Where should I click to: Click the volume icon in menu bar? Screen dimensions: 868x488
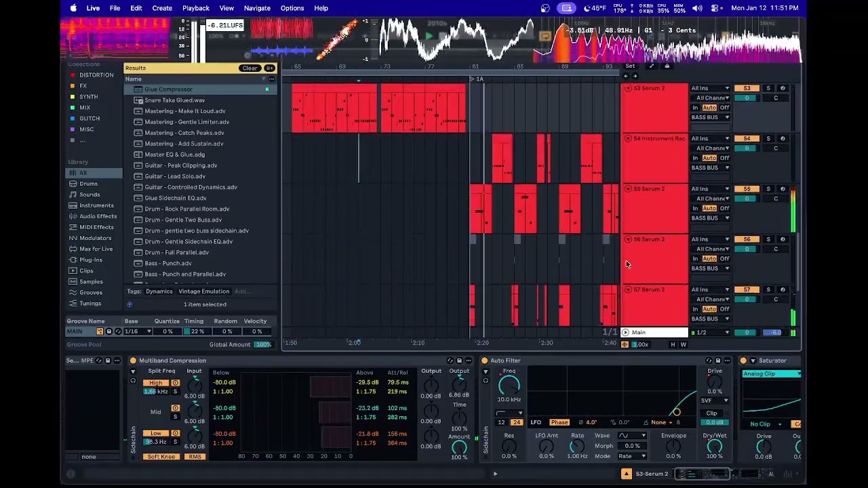698,8
